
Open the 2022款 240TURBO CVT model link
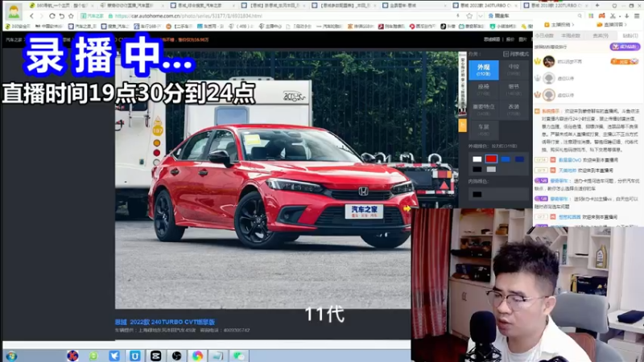tap(165, 322)
